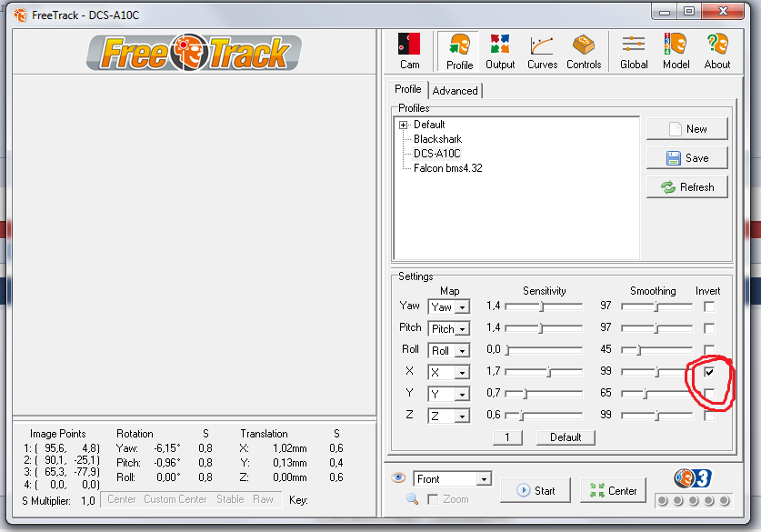The height and width of the screenshot is (532, 761).
Task: Click the Center button
Action: pos(614,490)
